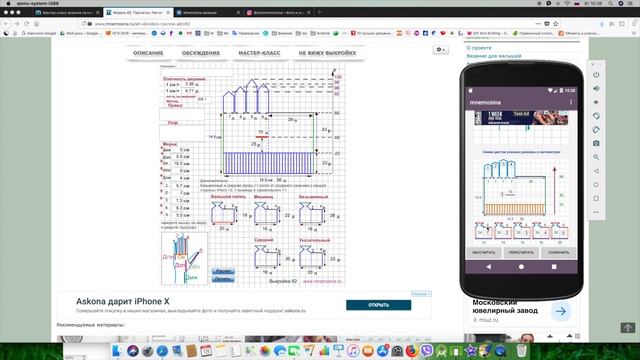Open emulator extended controls (three dots)
640x360 pixels.
[x=596, y=212]
